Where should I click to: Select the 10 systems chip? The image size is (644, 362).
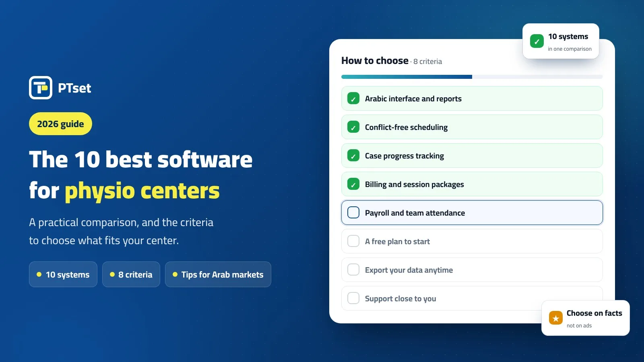[x=63, y=274]
